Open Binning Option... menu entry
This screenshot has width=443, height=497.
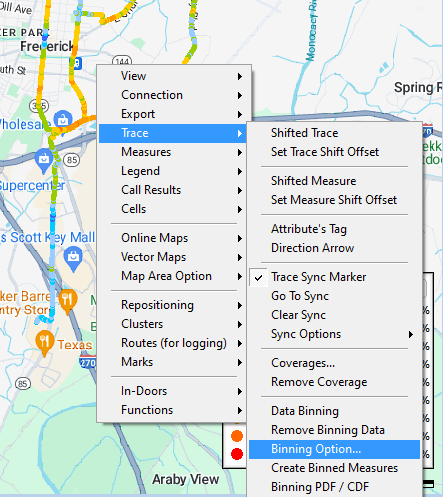(334, 449)
